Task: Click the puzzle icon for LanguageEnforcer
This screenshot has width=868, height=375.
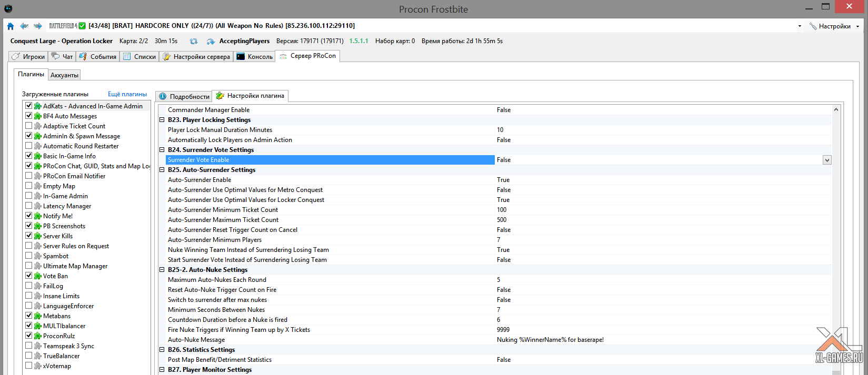Action: [38, 306]
